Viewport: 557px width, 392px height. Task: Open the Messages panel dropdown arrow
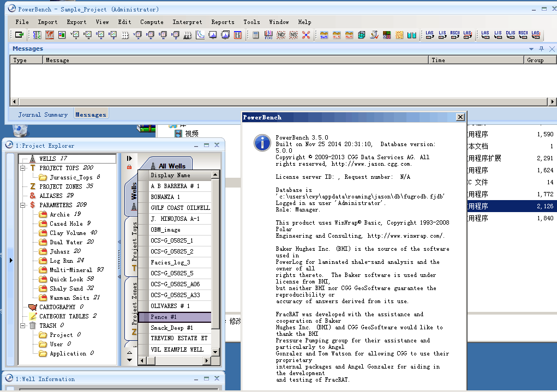pyautogui.click(x=531, y=49)
